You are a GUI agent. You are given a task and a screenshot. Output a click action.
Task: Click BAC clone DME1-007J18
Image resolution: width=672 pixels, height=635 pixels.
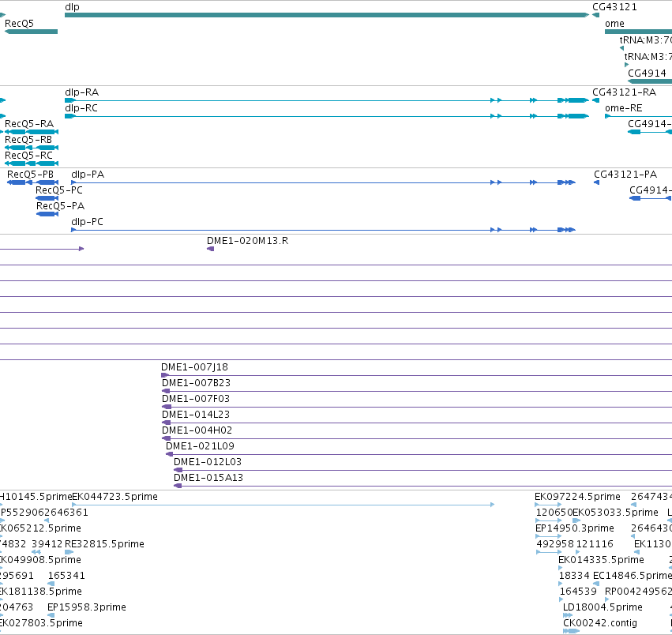click(416, 376)
